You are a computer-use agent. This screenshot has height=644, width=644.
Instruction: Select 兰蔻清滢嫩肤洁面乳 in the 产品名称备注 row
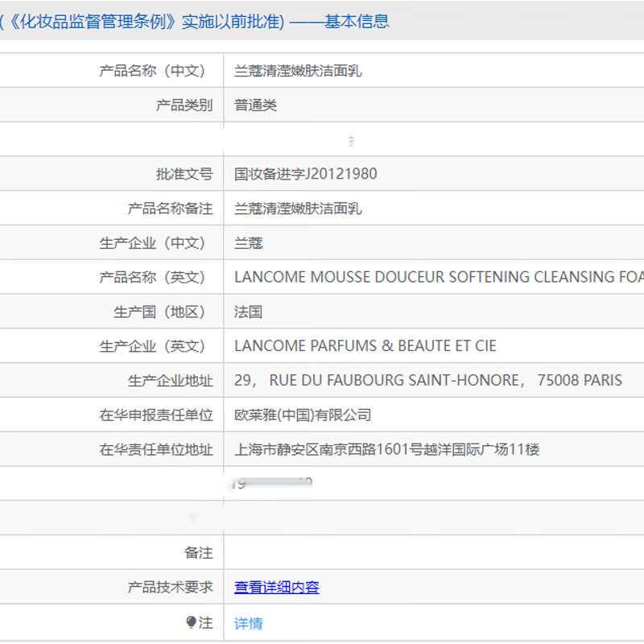[298, 208]
